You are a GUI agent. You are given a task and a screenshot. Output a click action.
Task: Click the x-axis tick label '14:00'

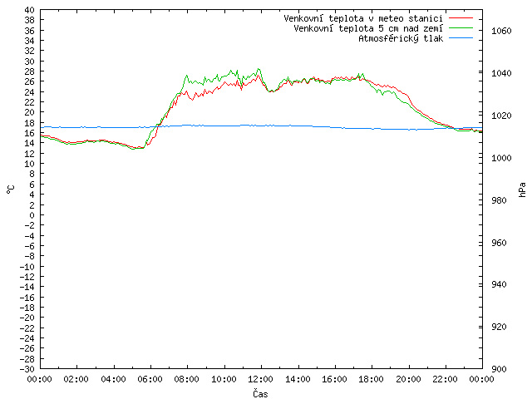[298, 379]
